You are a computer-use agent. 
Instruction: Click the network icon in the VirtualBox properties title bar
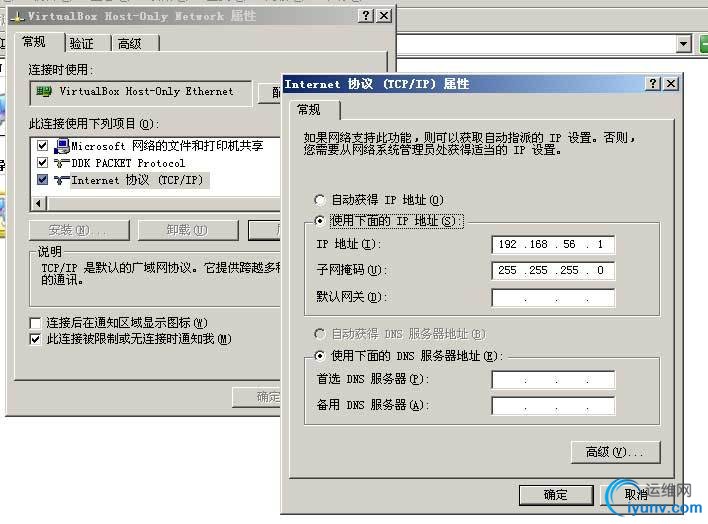click(18, 17)
